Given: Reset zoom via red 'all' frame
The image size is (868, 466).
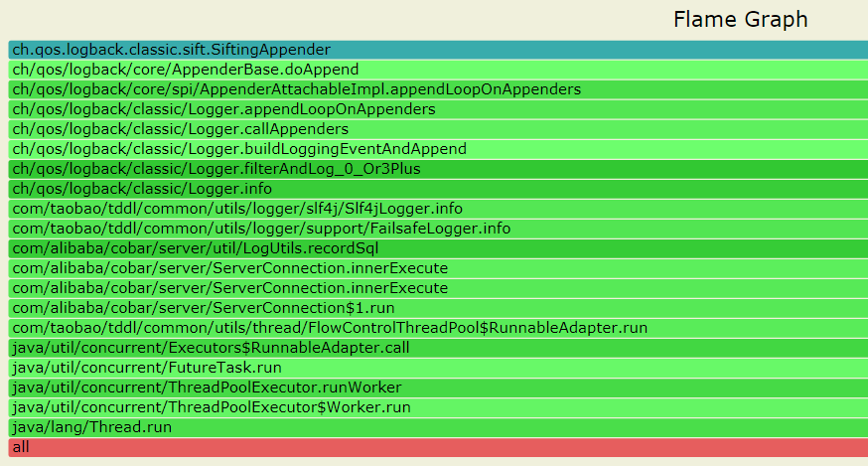Looking at the screenshot, I should tap(438, 448).
